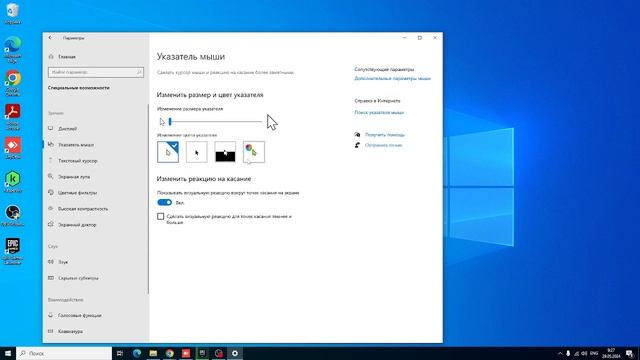Image resolution: width=640 pixels, height=360 pixels.
Task: Check darker and larger touch feedback checkbox
Action: point(160,216)
